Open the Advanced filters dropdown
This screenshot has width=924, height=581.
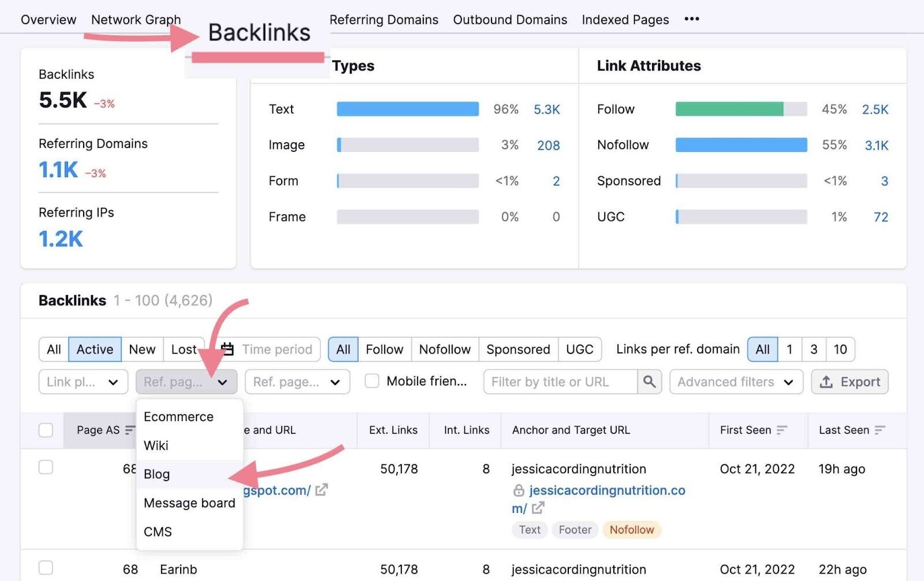click(736, 382)
